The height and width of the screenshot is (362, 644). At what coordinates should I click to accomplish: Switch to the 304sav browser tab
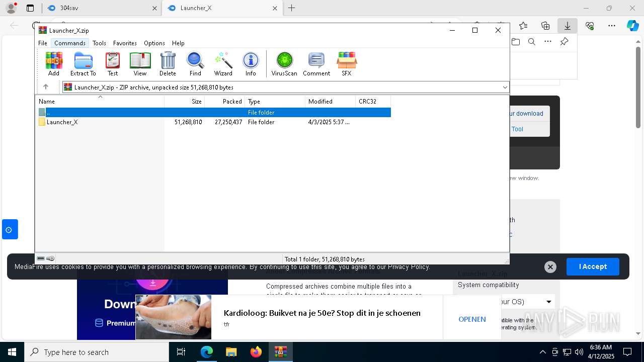pyautogui.click(x=101, y=8)
